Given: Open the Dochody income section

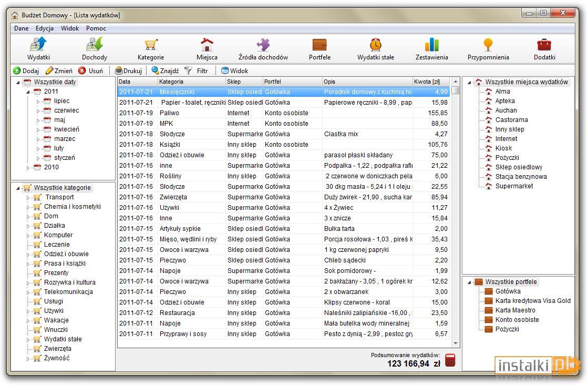Looking at the screenshot, I should [x=95, y=45].
